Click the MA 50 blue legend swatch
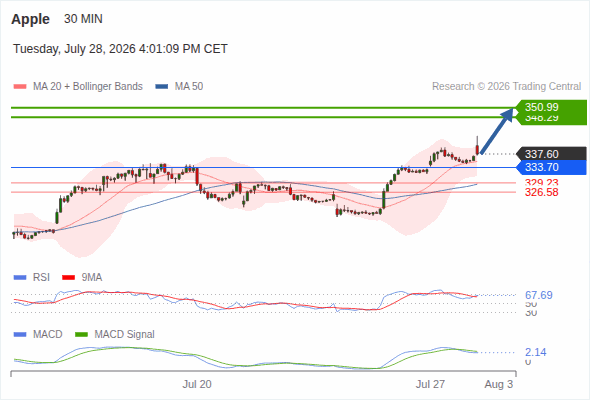590x400 pixels. (x=162, y=87)
